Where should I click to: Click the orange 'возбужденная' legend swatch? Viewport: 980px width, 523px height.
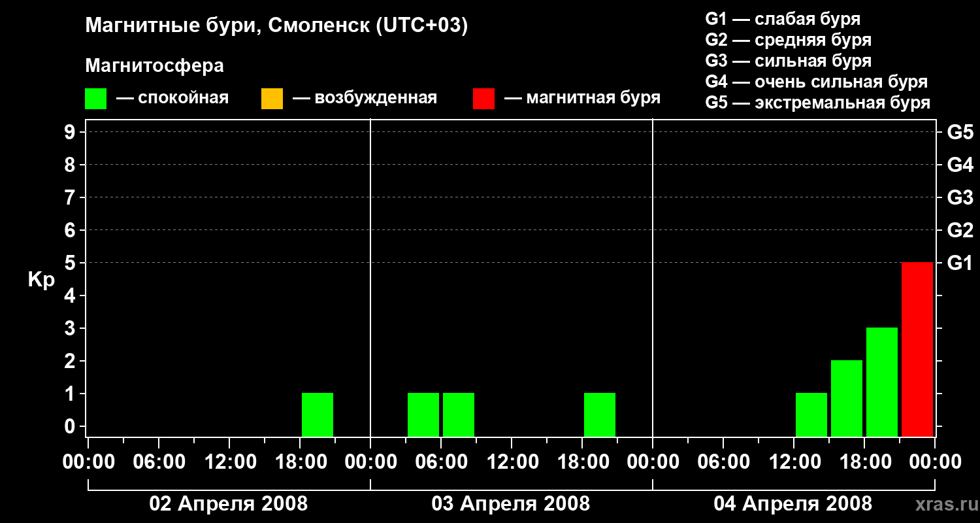[x=272, y=99]
